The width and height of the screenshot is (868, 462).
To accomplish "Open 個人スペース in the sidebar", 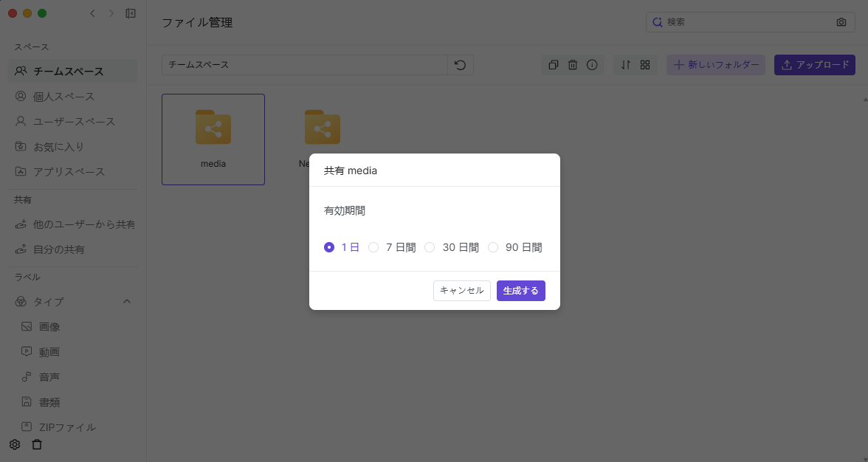I will click(x=63, y=97).
